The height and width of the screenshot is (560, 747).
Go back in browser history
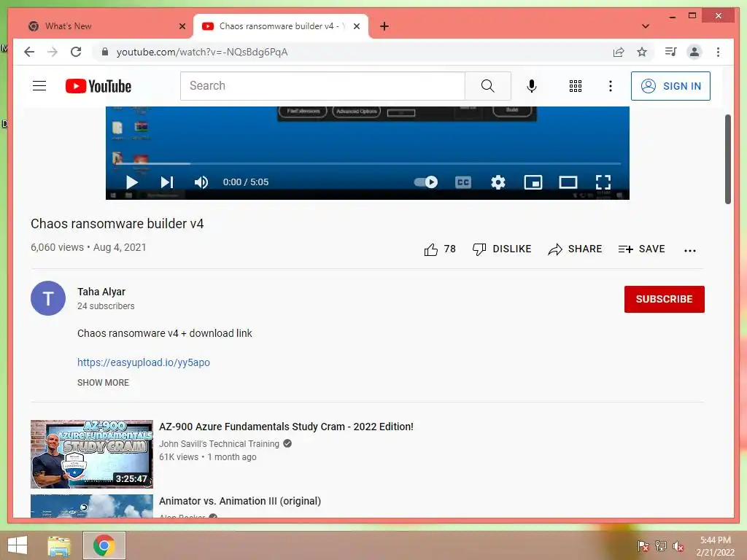(29, 52)
